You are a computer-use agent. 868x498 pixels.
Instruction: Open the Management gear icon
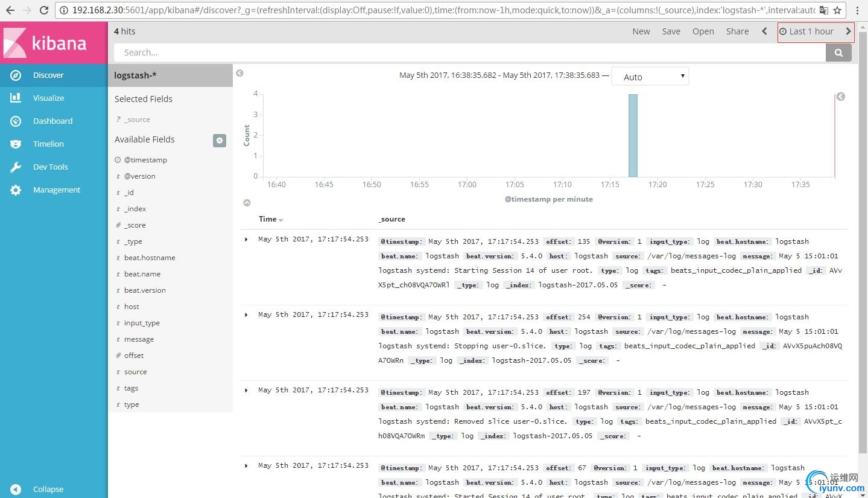click(x=16, y=190)
